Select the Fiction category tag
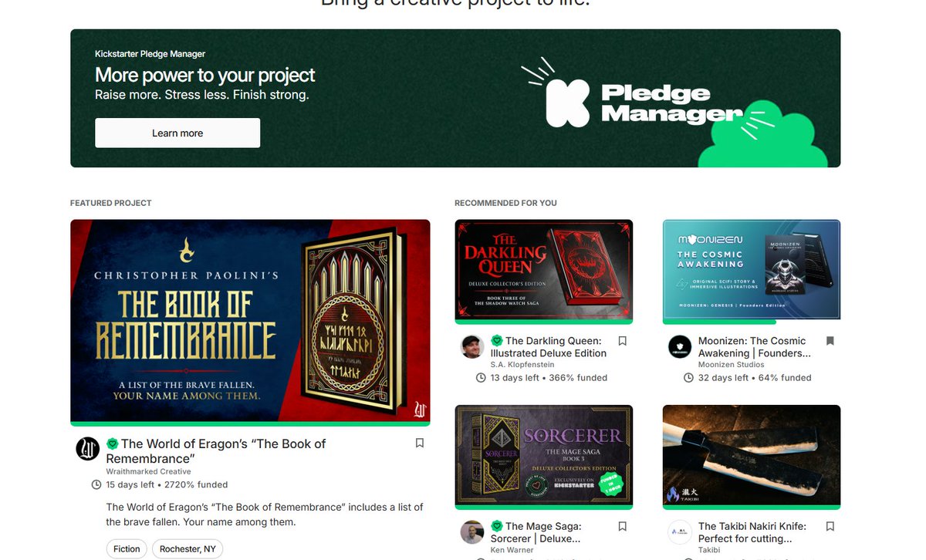 tap(127, 549)
